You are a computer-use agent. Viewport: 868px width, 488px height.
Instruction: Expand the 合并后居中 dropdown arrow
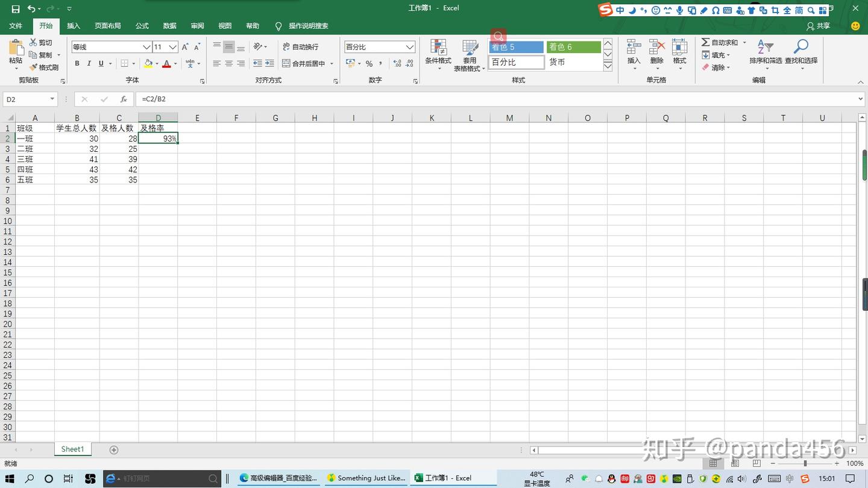point(332,63)
